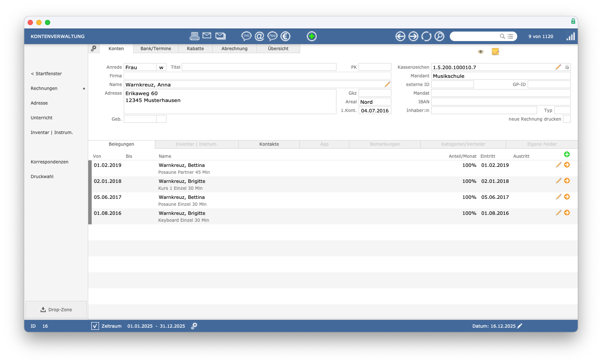Click the refresh circular arrows icon

[426, 36]
